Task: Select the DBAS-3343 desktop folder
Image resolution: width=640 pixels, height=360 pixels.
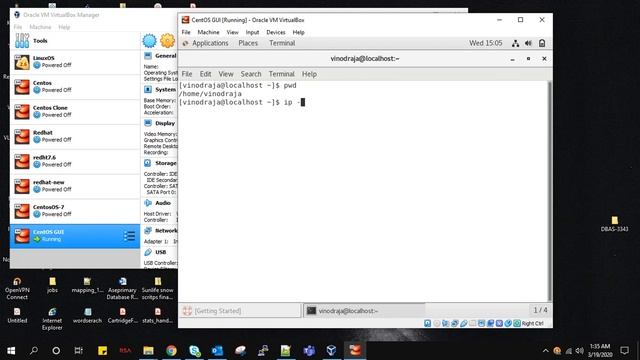Action: pyautogui.click(x=614, y=224)
